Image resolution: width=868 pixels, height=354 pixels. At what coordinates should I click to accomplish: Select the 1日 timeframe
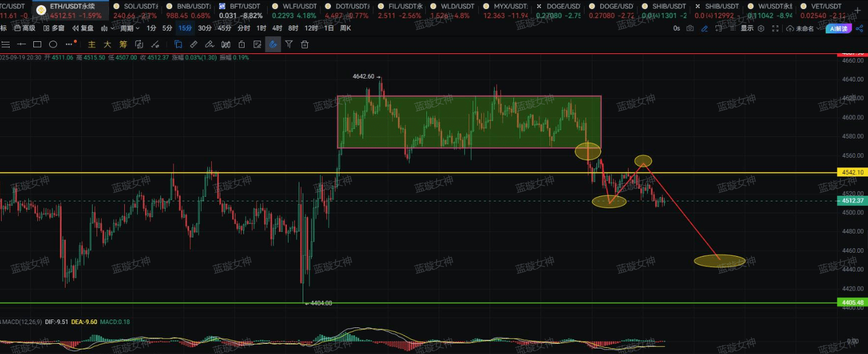click(329, 28)
